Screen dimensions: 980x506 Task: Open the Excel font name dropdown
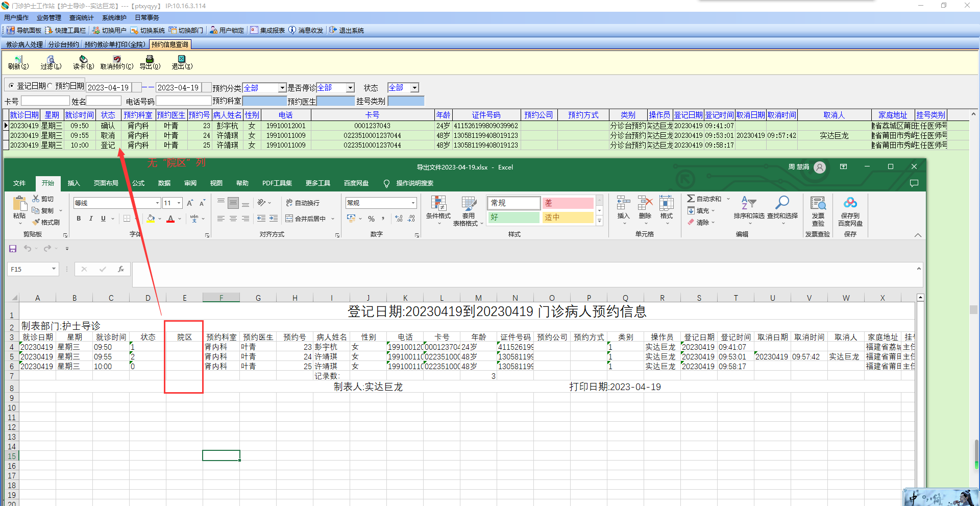[x=157, y=203]
